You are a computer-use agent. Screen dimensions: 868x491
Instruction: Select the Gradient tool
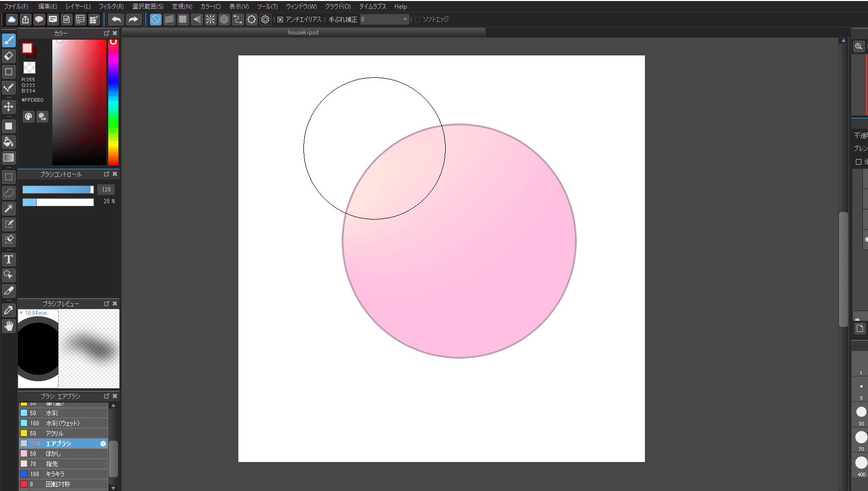coord(9,158)
